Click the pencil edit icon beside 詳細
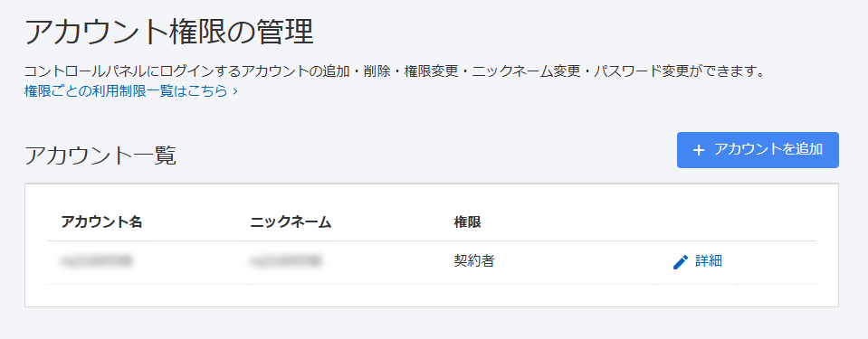 click(x=681, y=261)
